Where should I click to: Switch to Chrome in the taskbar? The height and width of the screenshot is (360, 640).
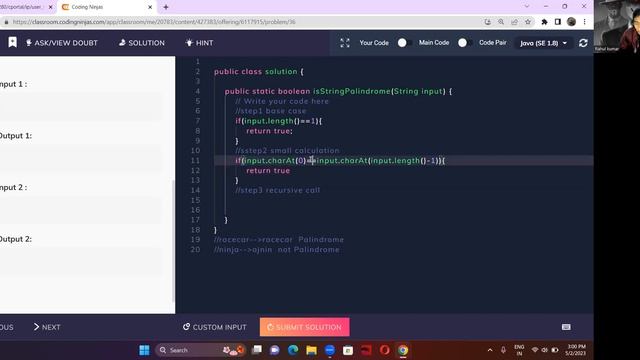[403, 350]
